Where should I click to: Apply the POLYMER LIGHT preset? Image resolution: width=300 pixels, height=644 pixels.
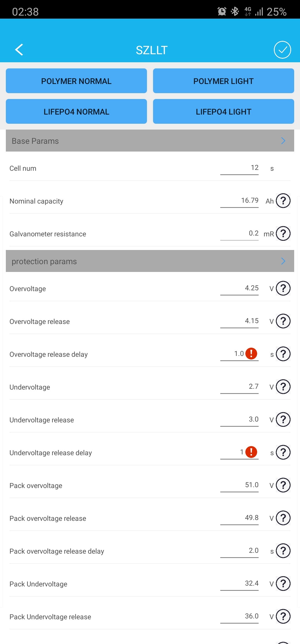click(223, 81)
